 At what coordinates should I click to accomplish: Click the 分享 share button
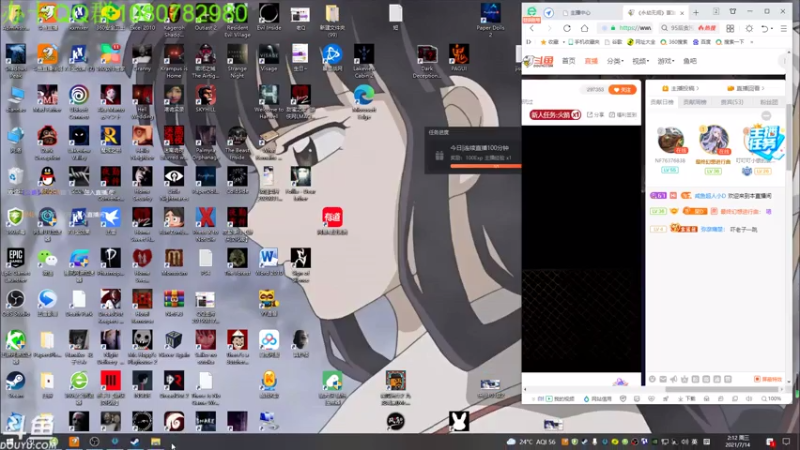[595, 115]
